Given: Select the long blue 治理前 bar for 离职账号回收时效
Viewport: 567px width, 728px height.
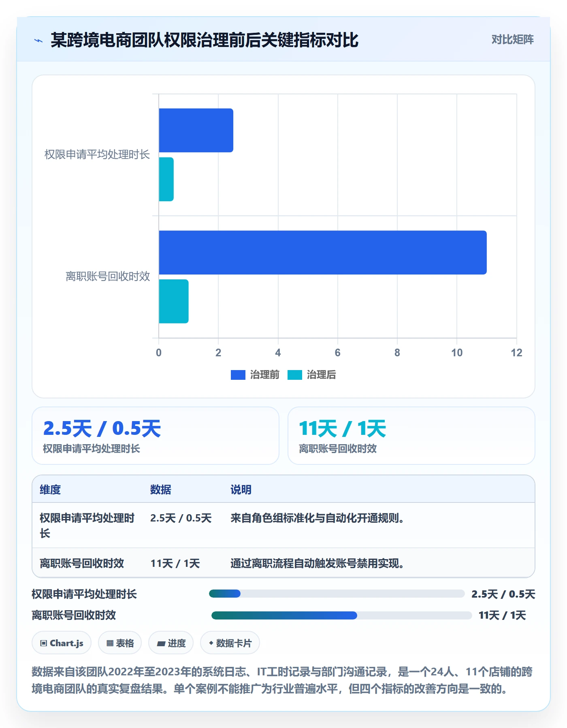Looking at the screenshot, I should click(x=323, y=253).
